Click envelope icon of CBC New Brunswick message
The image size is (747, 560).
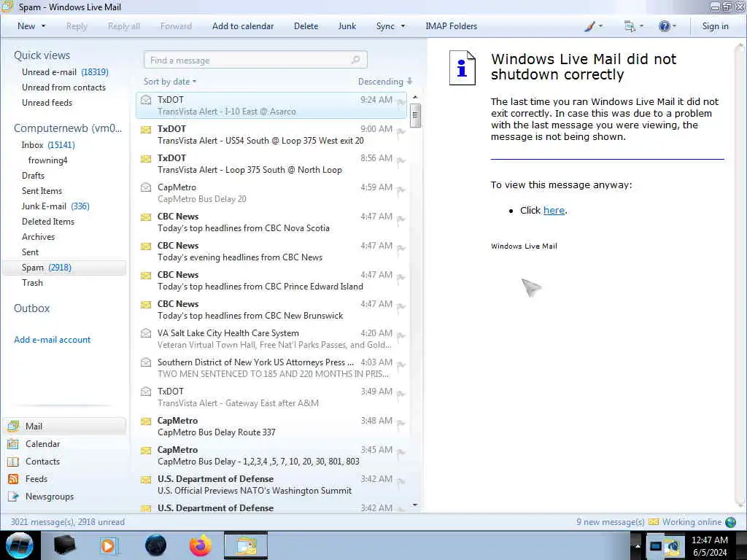[146, 305]
